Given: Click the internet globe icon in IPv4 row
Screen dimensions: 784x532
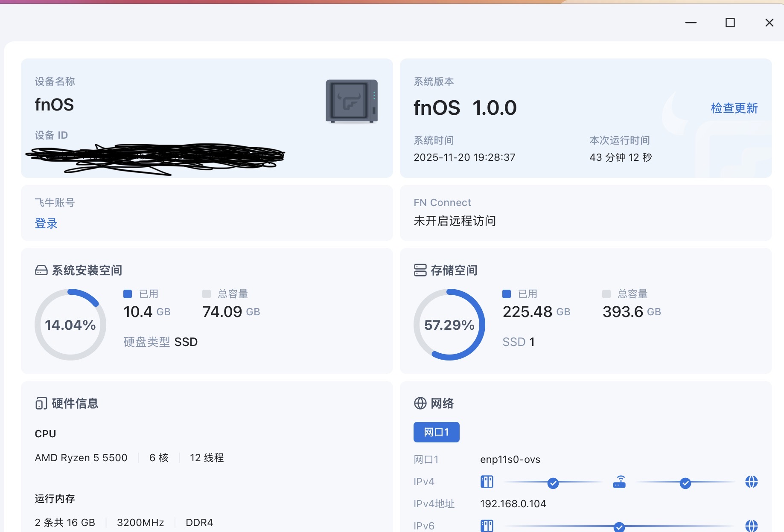Looking at the screenshot, I should point(752,482).
